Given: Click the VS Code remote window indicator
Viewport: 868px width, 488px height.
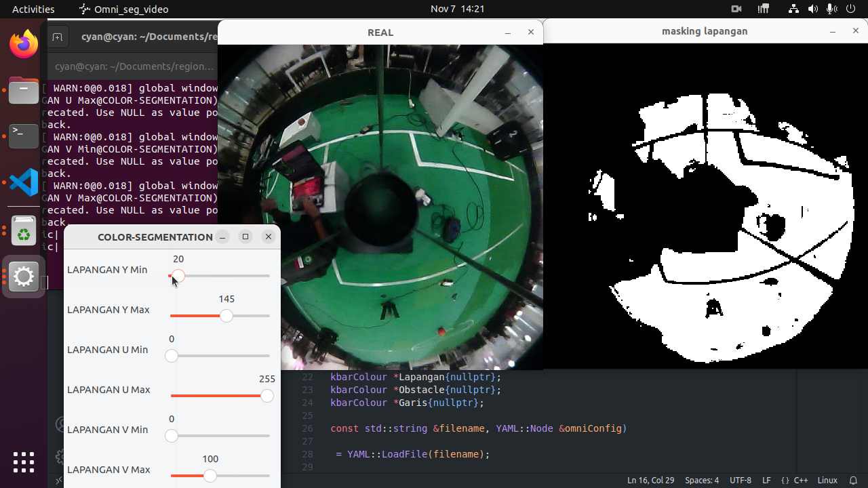Looking at the screenshot, I should click(58, 480).
